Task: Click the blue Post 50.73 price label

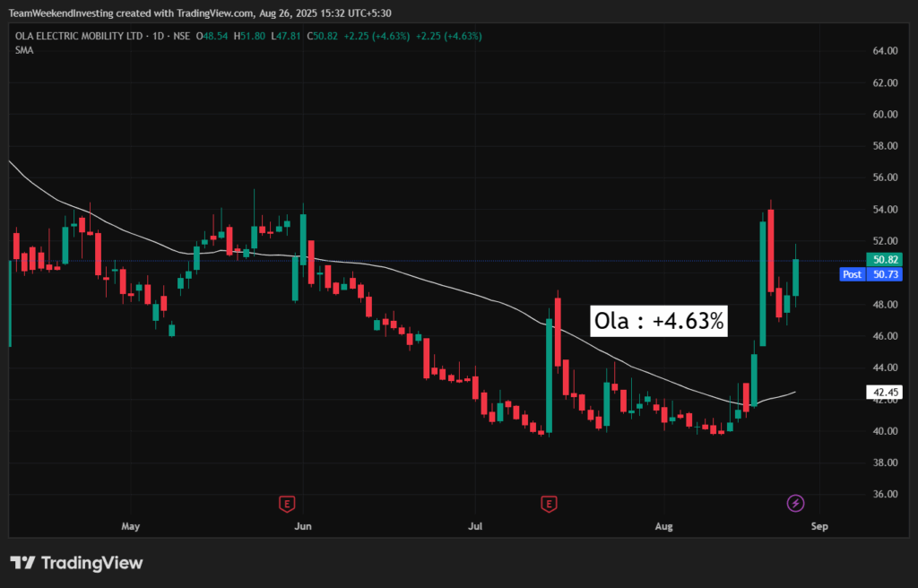Action: pos(870,274)
